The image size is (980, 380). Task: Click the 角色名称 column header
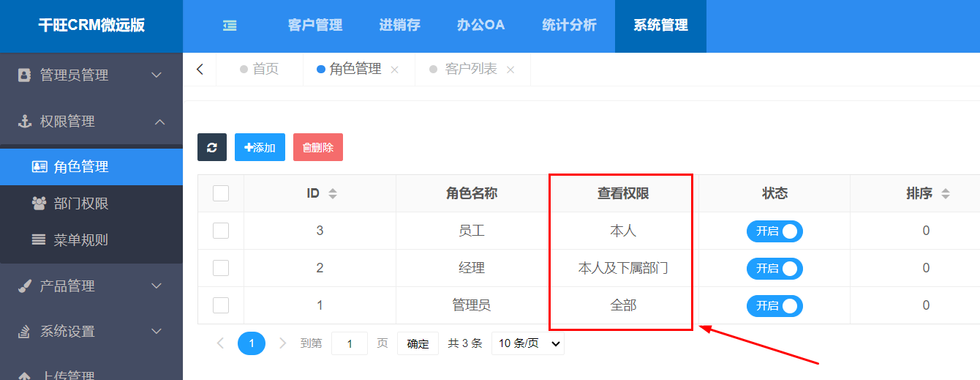[x=472, y=193]
